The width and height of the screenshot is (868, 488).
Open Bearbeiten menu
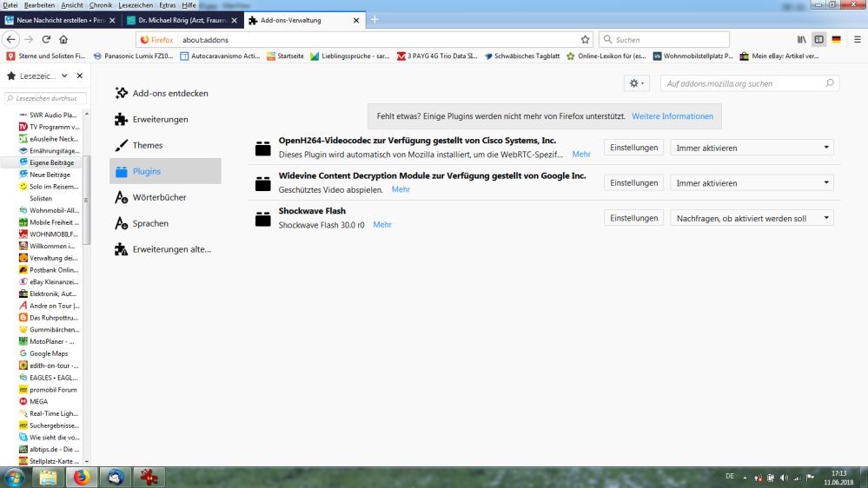point(39,5)
